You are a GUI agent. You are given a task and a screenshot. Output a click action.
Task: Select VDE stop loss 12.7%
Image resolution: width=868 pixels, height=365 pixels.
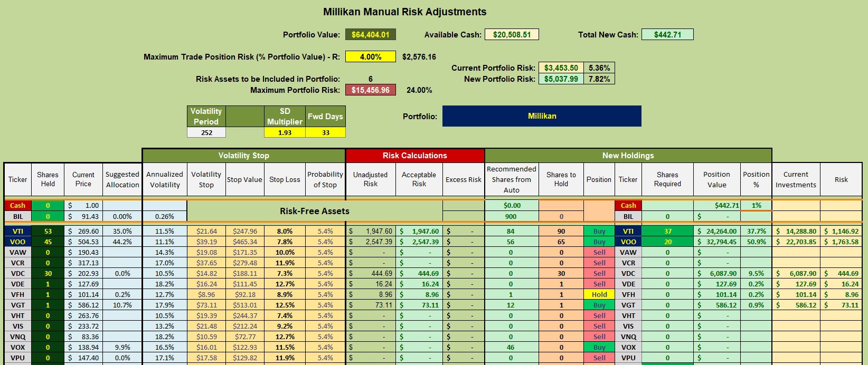click(285, 284)
